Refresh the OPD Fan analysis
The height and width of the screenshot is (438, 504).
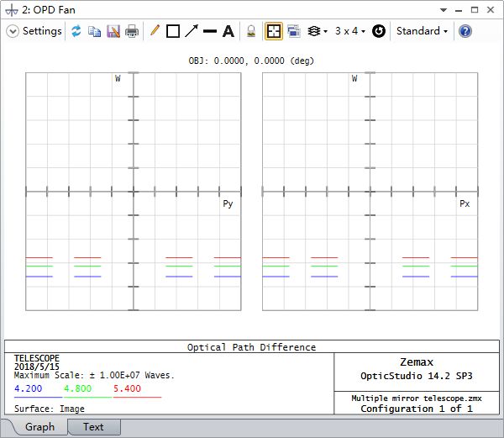click(x=76, y=31)
